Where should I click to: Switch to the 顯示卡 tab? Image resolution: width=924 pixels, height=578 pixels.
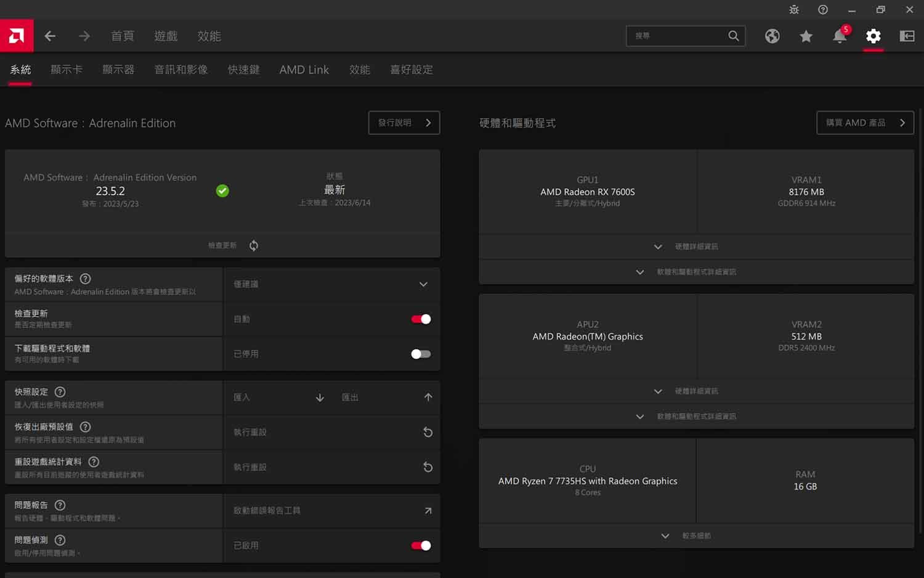[x=67, y=70]
